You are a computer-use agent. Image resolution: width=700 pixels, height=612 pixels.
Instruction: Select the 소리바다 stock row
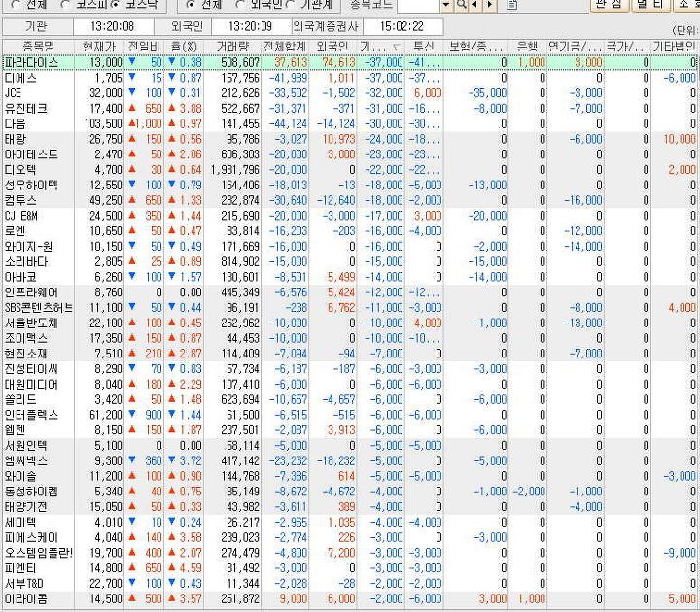[350, 262]
